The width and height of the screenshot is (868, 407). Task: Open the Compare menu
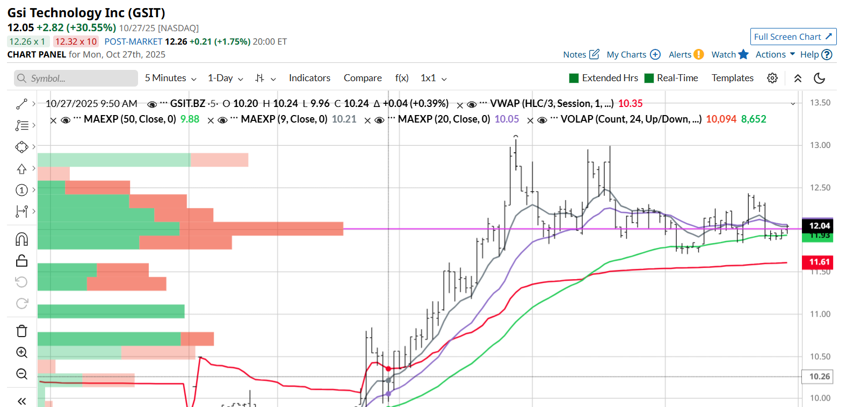[363, 78]
